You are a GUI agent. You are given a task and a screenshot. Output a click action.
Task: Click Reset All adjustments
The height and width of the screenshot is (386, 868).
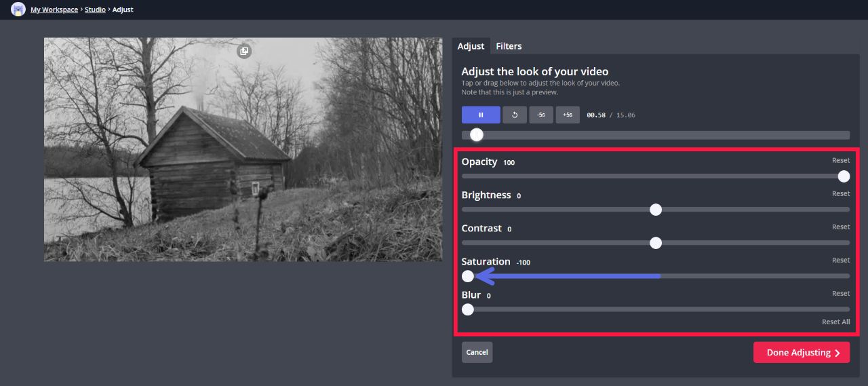click(835, 322)
